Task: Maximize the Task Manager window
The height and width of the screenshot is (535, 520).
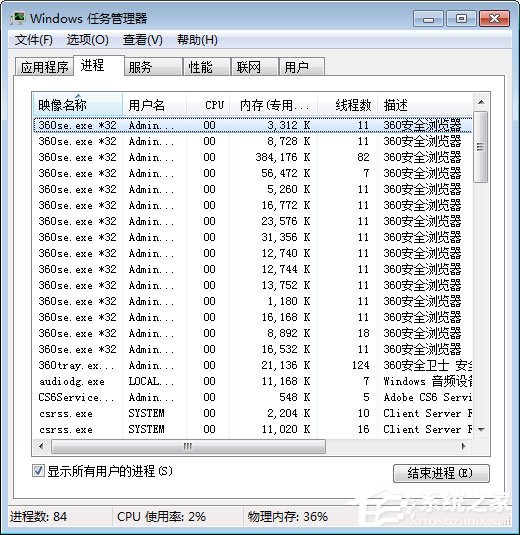Action: [461, 18]
